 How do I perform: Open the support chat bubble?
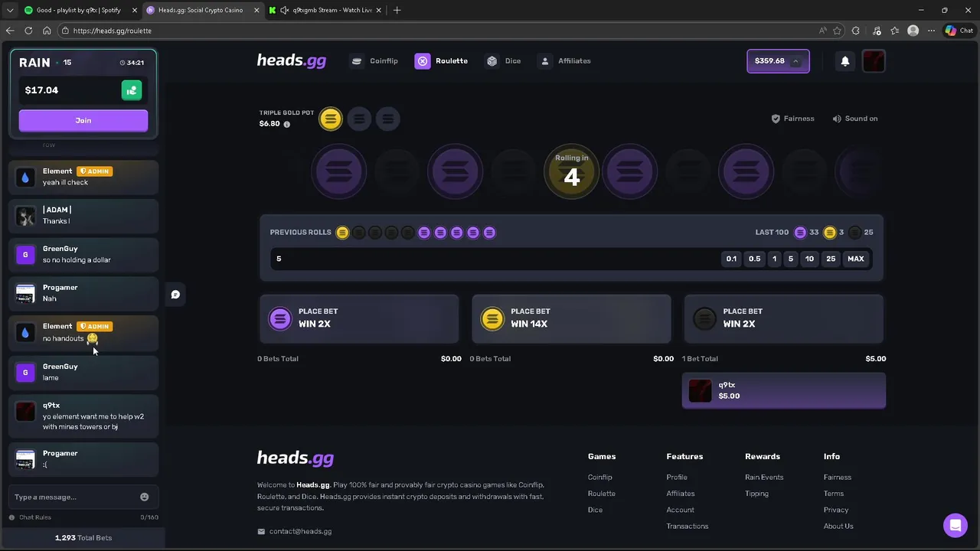point(955,525)
